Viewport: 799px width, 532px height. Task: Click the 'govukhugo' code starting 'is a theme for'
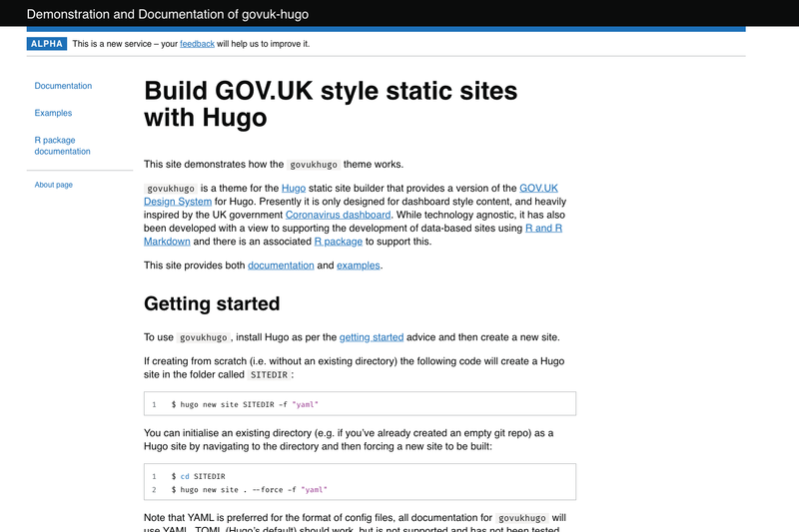click(171, 189)
